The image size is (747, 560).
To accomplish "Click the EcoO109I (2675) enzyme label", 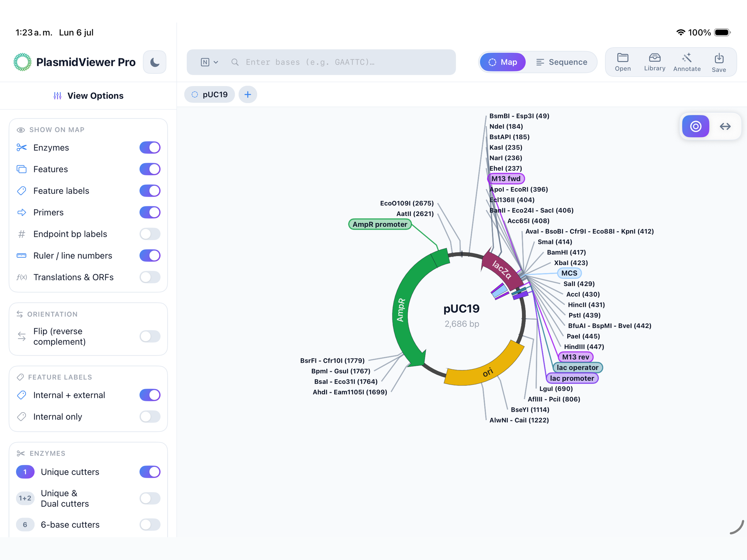I will pyautogui.click(x=407, y=203).
